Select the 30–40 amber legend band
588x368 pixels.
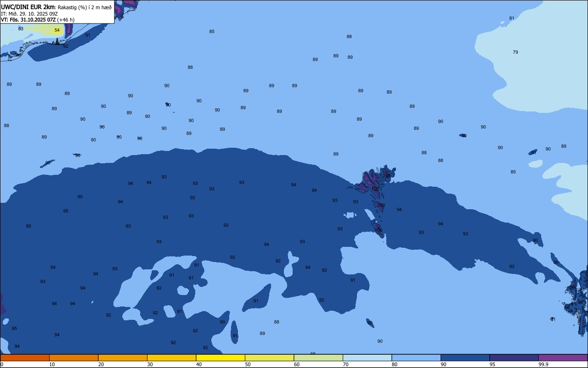pos(171,357)
